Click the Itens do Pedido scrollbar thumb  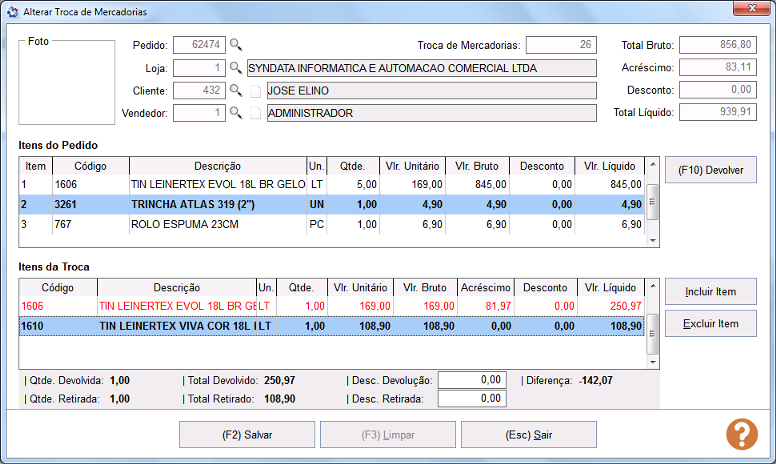coord(653,202)
